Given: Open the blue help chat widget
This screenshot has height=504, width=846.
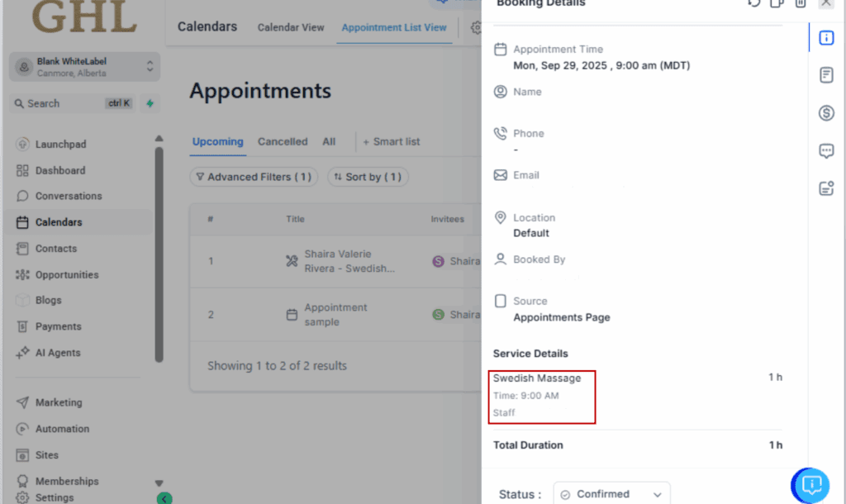Looking at the screenshot, I should pos(810,484).
